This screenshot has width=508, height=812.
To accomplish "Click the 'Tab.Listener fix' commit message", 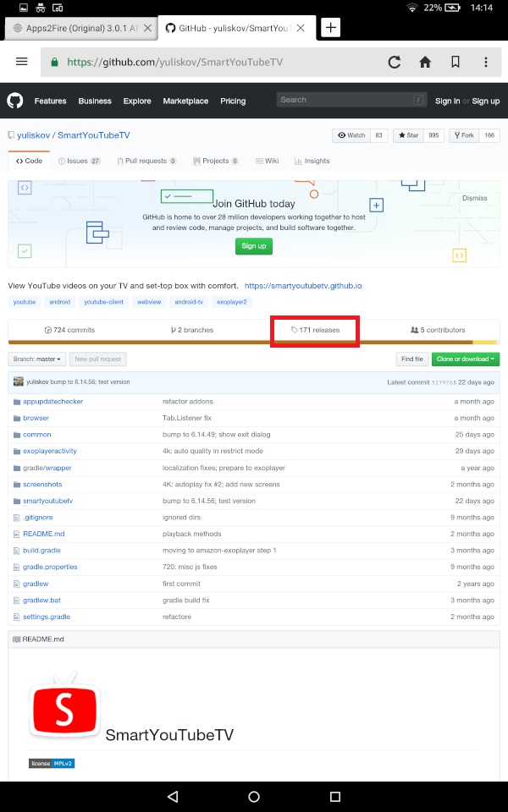I will 187,418.
